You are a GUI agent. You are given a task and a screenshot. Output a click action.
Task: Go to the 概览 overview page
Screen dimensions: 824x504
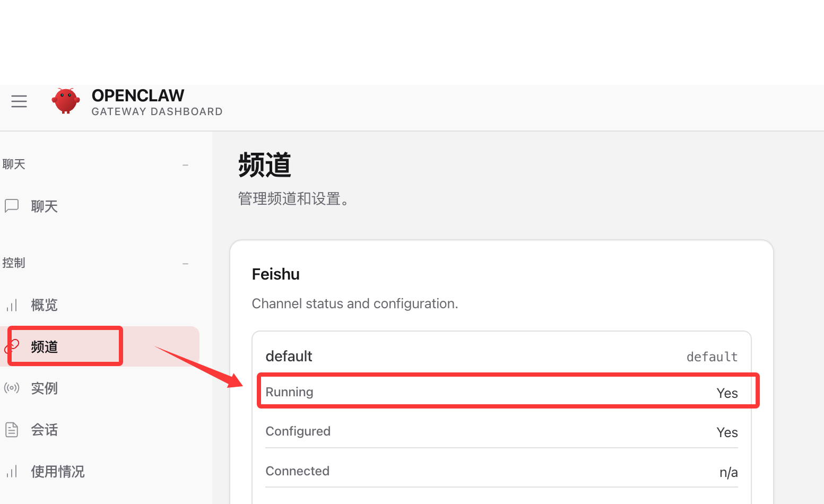point(45,305)
